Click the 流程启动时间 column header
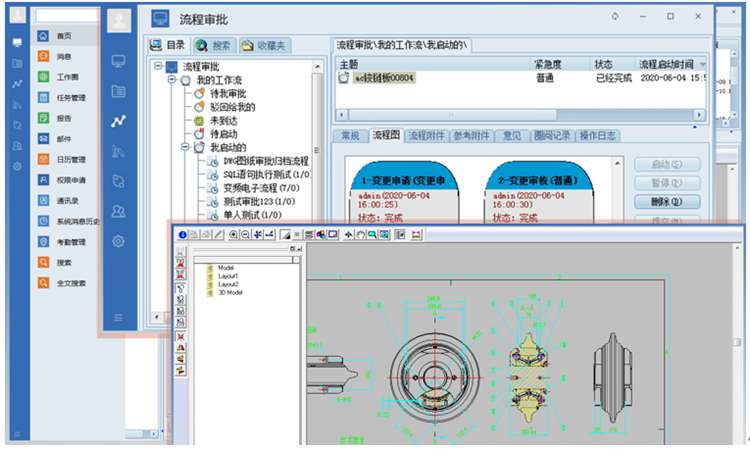Image resolution: width=750 pixels, height=449 pixels. click(x=671, y=64)
